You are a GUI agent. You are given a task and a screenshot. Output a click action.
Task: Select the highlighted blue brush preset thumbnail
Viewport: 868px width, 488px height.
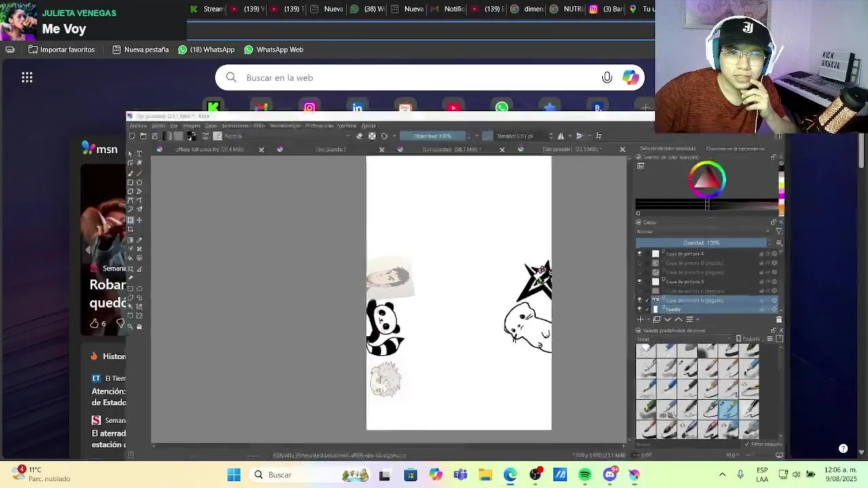(728, 409)
